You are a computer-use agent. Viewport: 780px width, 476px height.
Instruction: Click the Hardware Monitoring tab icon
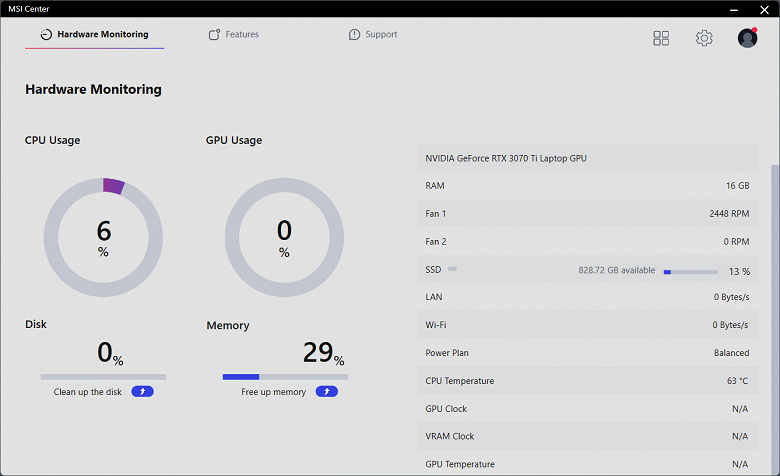(46, 35)
